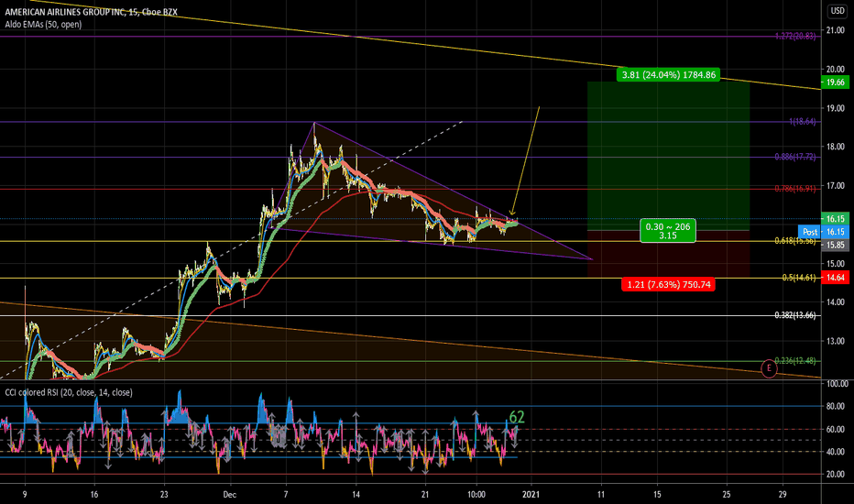Click the green profit target label 3.81 (24.04%)
854x504 pixels.
668,74
